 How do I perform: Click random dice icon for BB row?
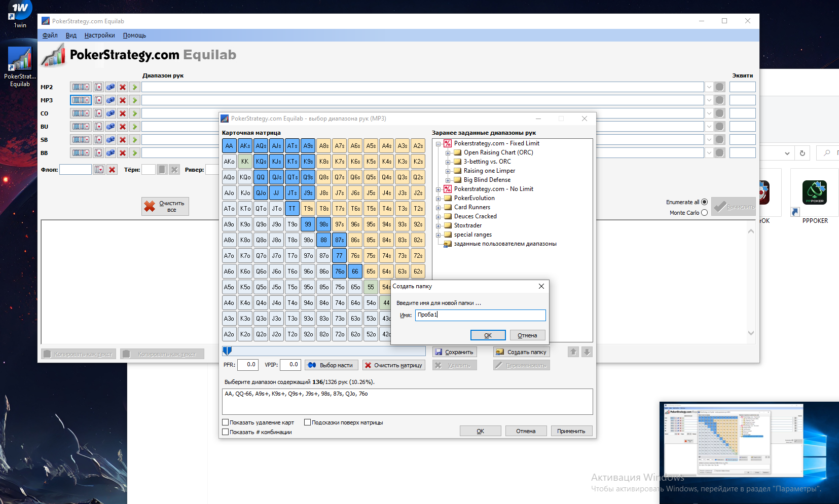click(110, 153)
